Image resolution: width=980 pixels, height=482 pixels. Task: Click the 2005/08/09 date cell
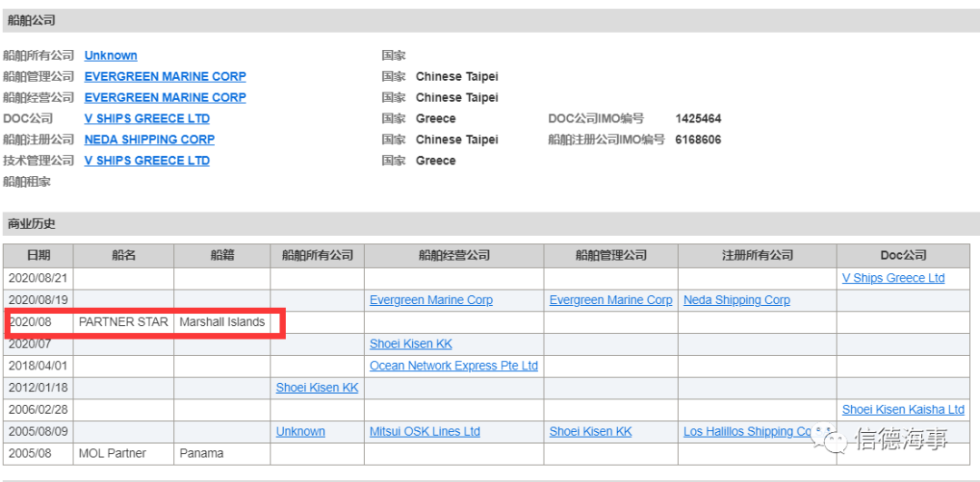[x=38, y=431]
